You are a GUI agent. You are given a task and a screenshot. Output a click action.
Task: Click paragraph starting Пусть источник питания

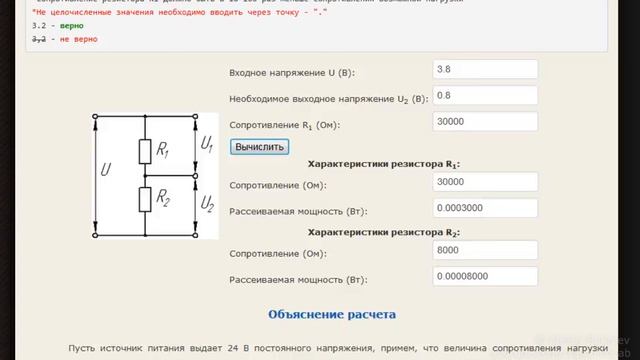coord(338,349)
